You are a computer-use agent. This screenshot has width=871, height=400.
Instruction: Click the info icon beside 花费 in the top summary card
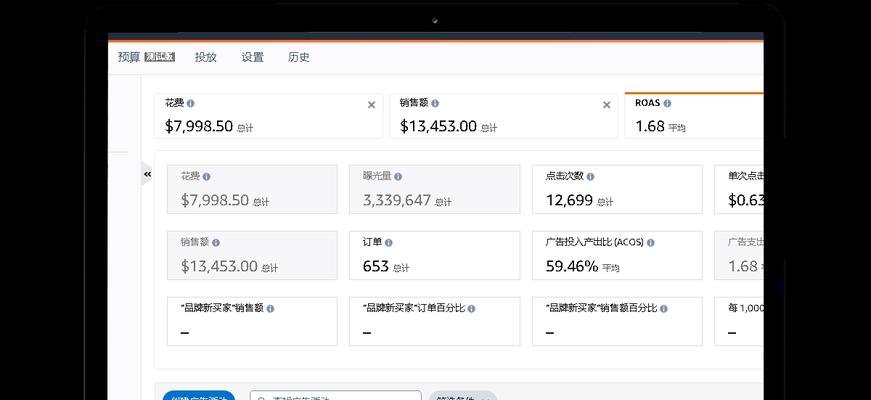tap(191, 103)
